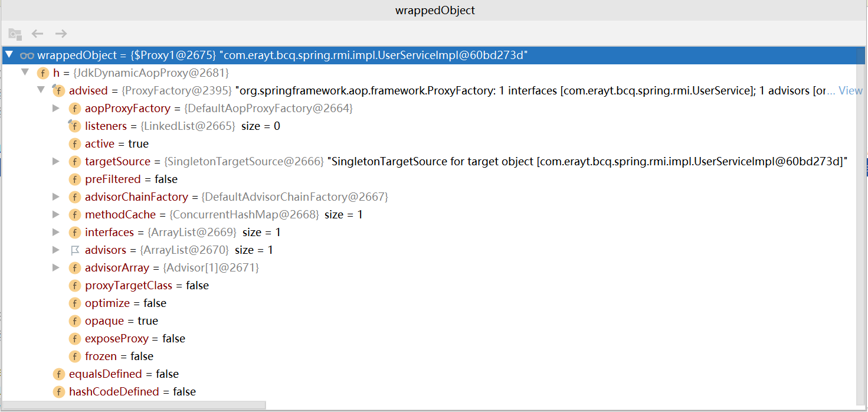Image resolution: width=868 pixels, height=412 pixels.
Task: Click the {ArrayList@2669} value
Action: click(x=192, y=233)
